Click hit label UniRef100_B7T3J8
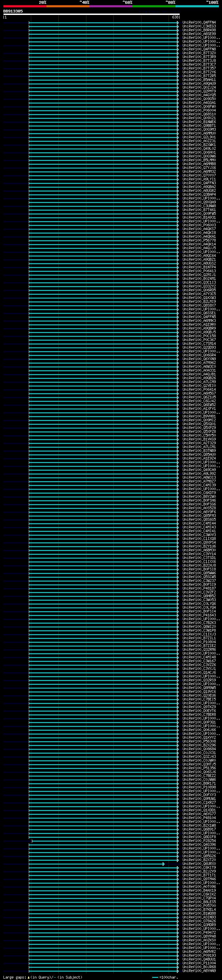Viewport: 222px width, 980px height. pos(199,60)
